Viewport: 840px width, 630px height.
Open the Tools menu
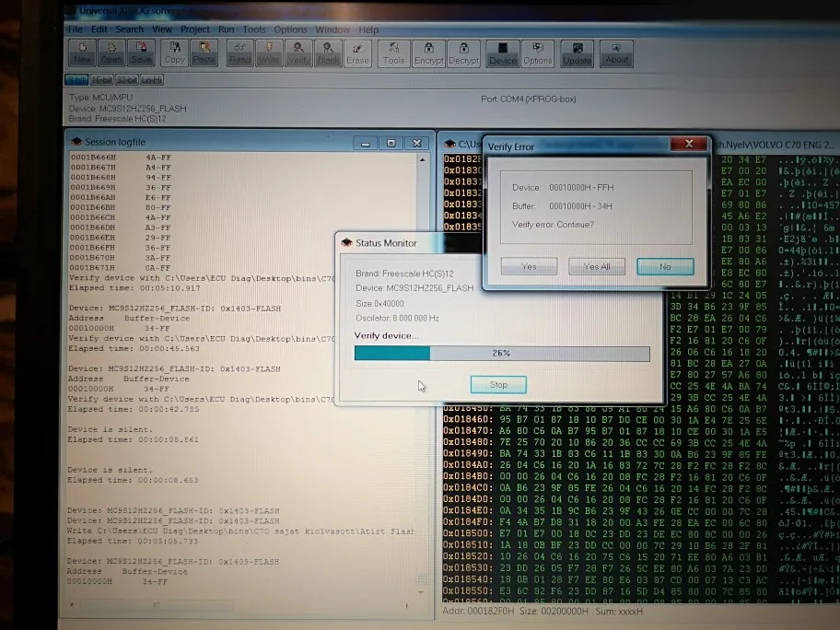click(x=254, y=29)
